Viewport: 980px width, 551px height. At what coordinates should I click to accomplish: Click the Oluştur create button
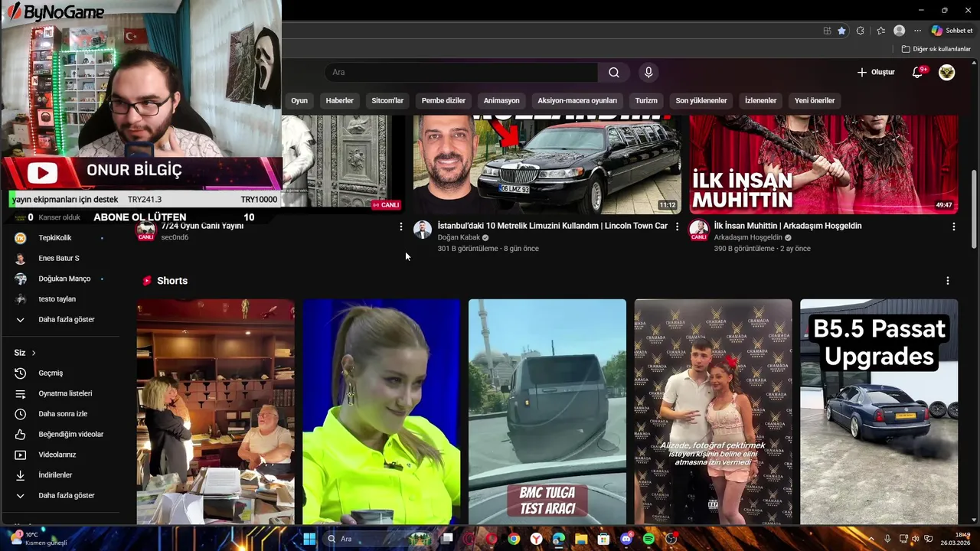[876, 73]
